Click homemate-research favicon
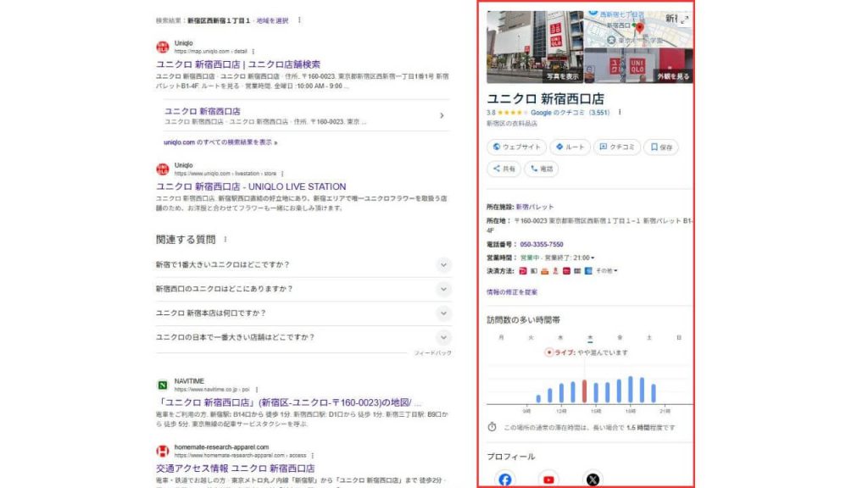 (162, 451)
